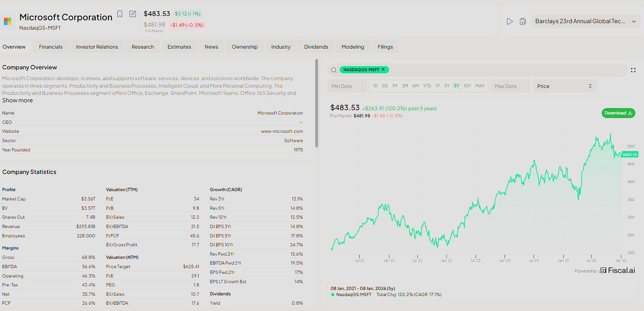Click the Dividends Yield 0.8% value
644x311 pixels.
pos(298,303)
